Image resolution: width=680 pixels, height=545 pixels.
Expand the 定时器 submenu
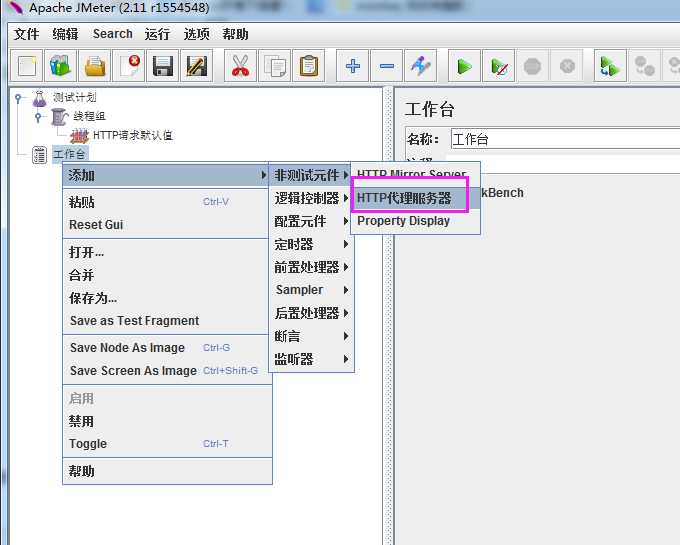tap(311, 244)
